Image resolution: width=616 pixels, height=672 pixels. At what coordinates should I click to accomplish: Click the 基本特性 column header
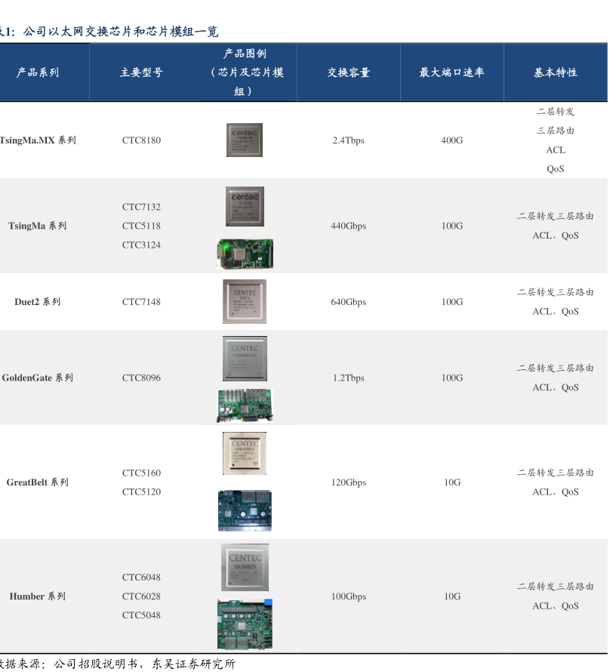(556, 72)
